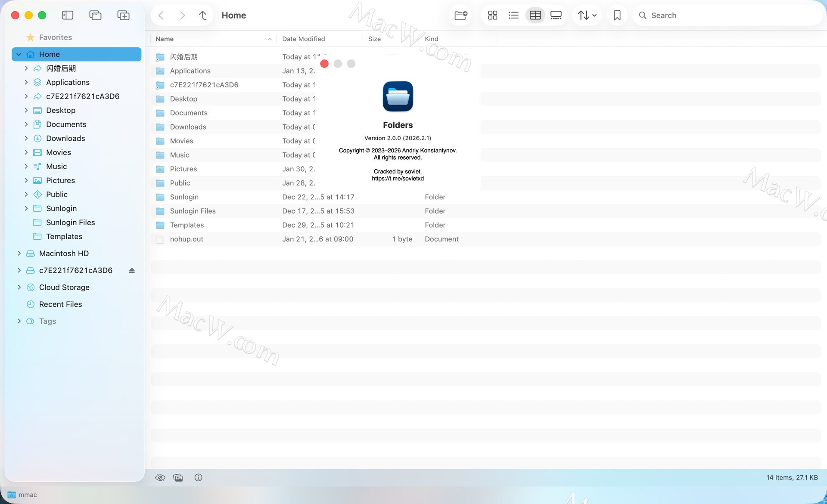Open Recent Files in sidebar
Image resolution: width=827 pixels, height=504 pixels.
60,304
